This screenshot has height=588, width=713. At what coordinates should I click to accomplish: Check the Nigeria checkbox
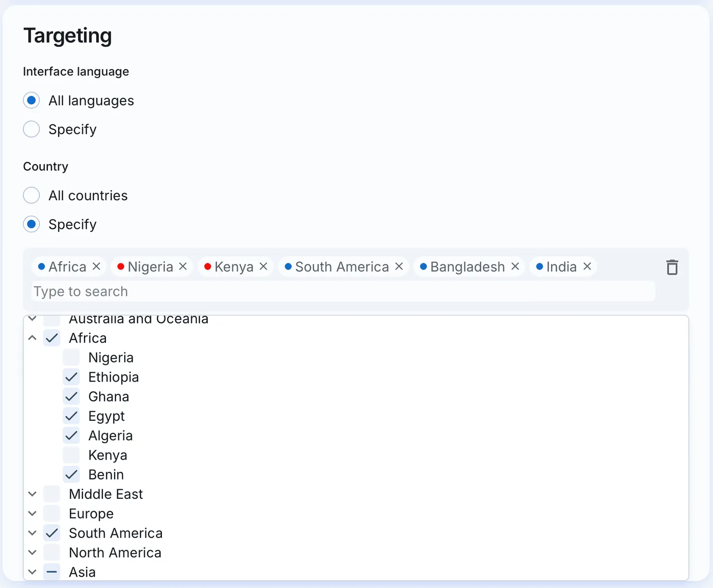[x=71, y=358]
